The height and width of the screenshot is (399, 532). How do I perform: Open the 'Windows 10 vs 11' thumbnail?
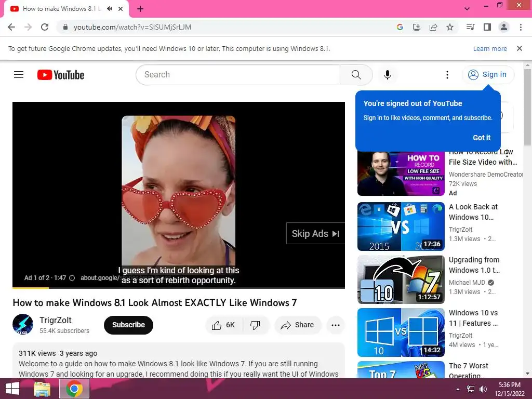pyautogui.click(x=401, y=332)
